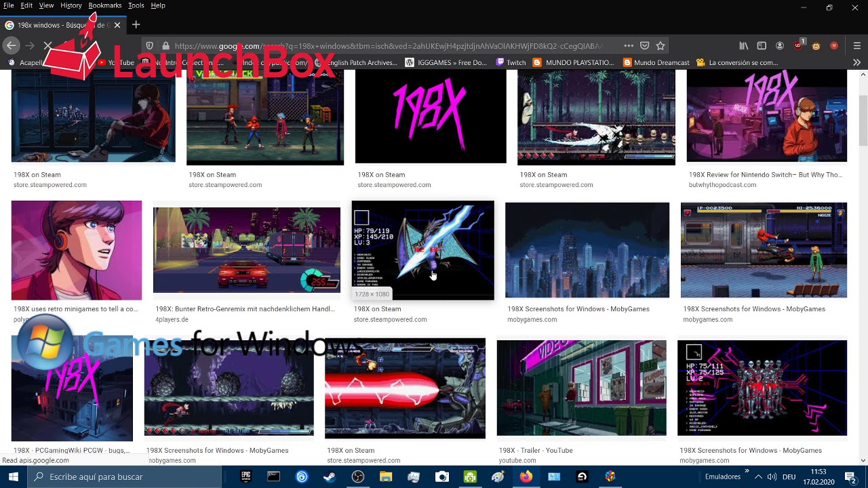Click the page vertical scrollbar

[863, 122]
